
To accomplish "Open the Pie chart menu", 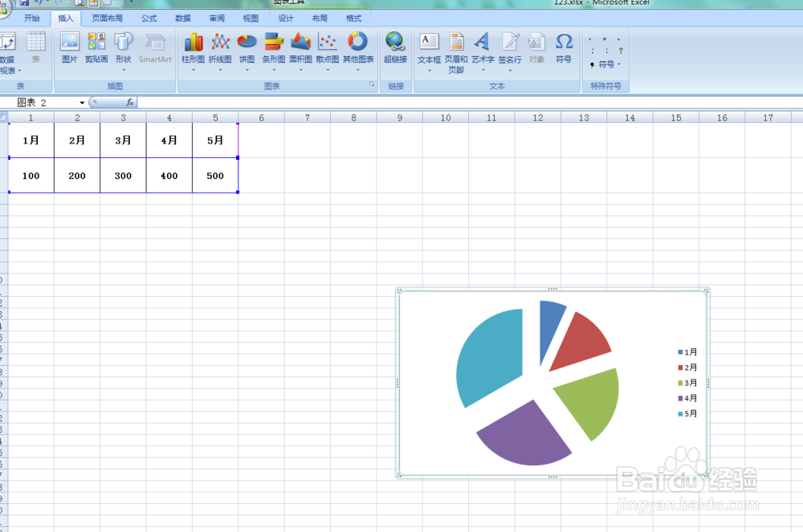I will pyautogui.click(x=247, y=51).
